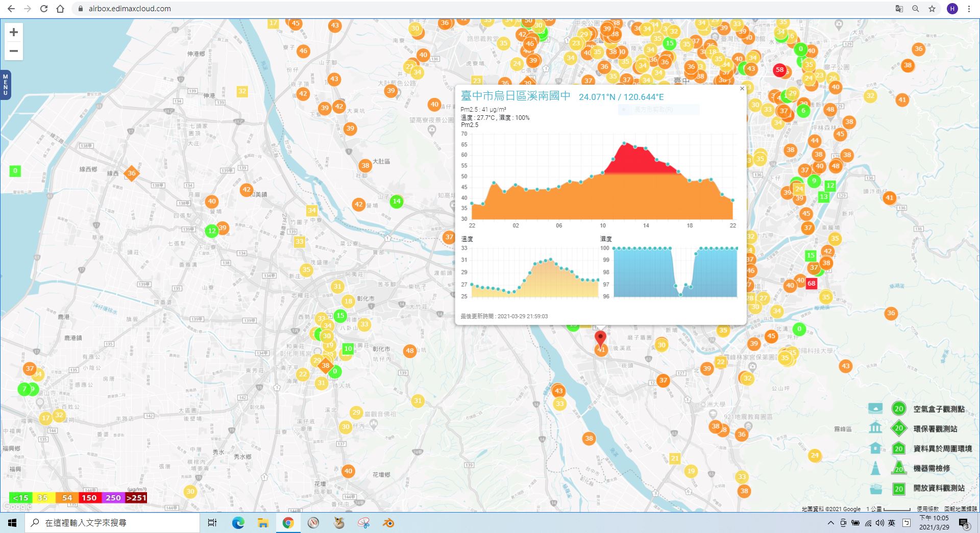Image resolution: width=980 pixels, height=533 pixels.
Task: Show hidden system tray icons
Action: point(831,523)
